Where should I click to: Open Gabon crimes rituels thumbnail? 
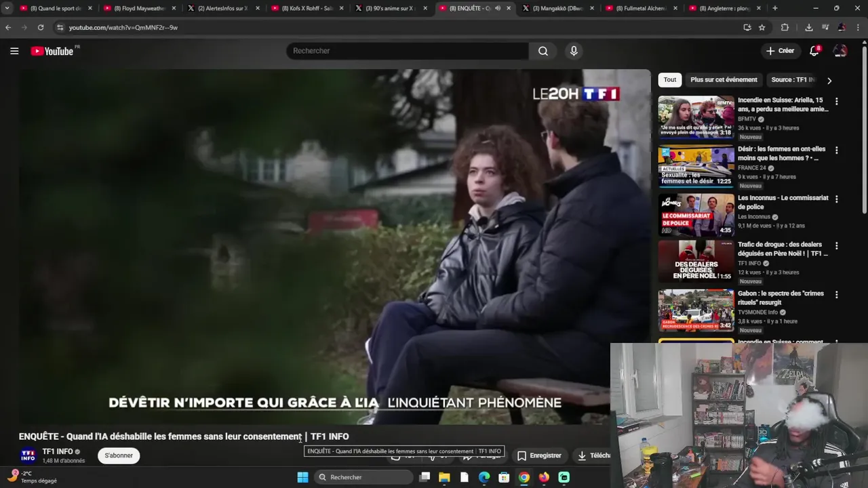(x=696, y=311)
